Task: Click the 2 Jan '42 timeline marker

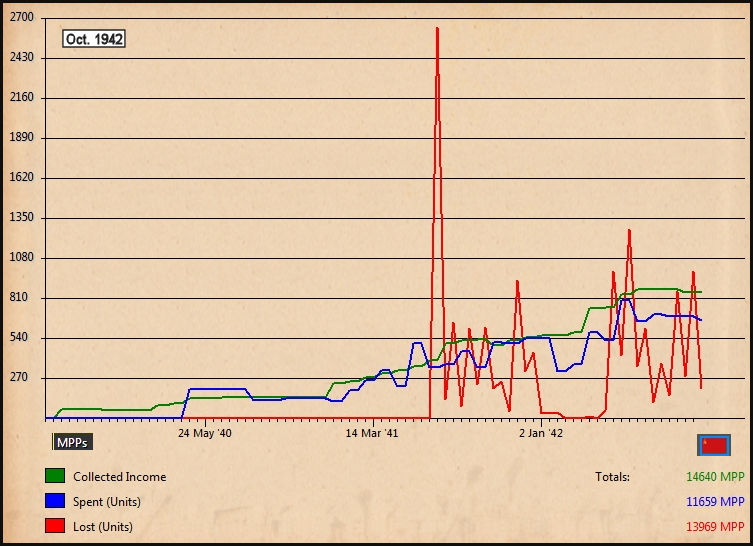Action: [x=541, y=434]
